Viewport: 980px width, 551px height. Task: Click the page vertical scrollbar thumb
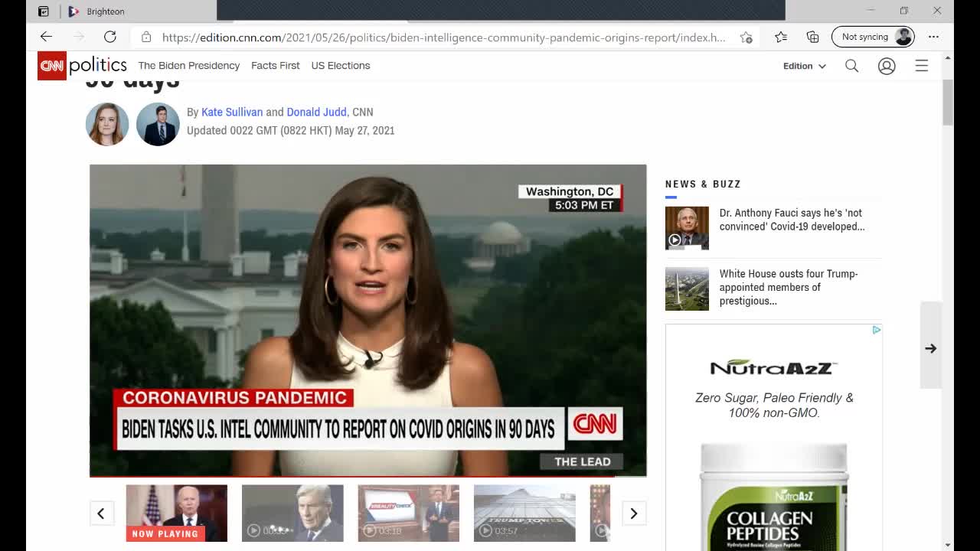948,102
